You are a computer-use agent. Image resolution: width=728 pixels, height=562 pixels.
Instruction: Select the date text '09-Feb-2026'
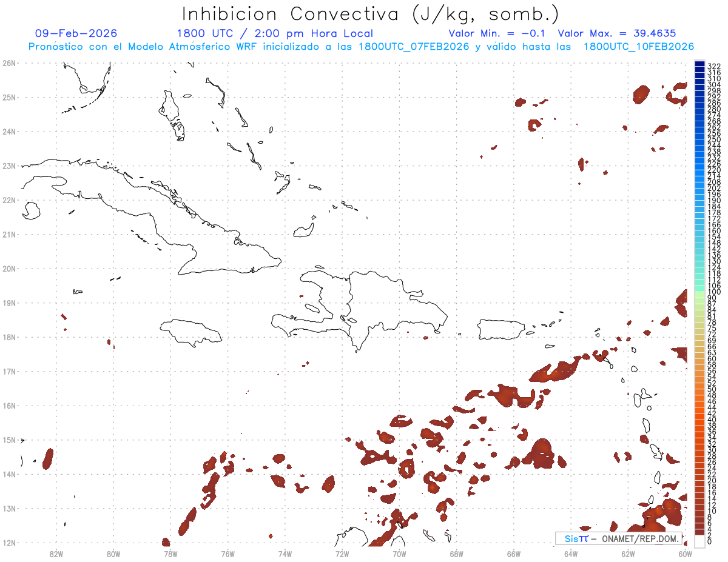76,33
